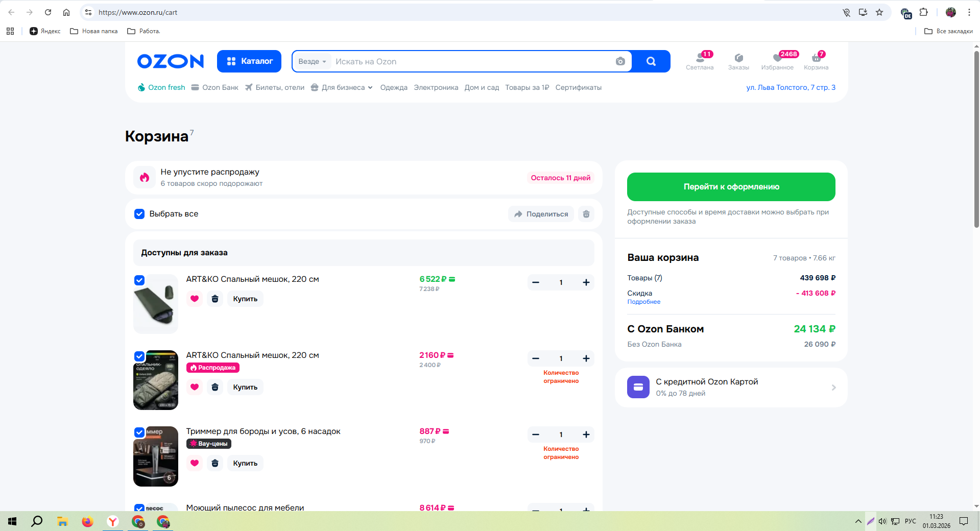This screenshot has height=531, width=980.
Task: Uncheck the Моющий пылесос item checkbox
Action: (139, 508)
